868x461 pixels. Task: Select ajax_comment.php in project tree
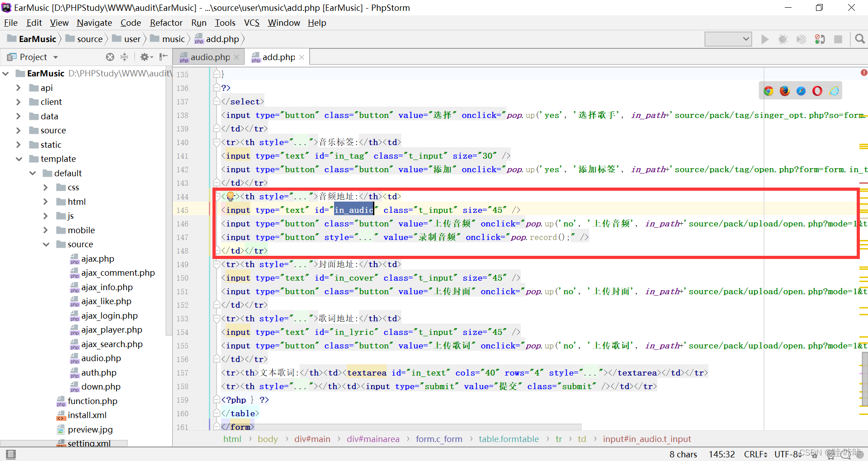point(118,273)
